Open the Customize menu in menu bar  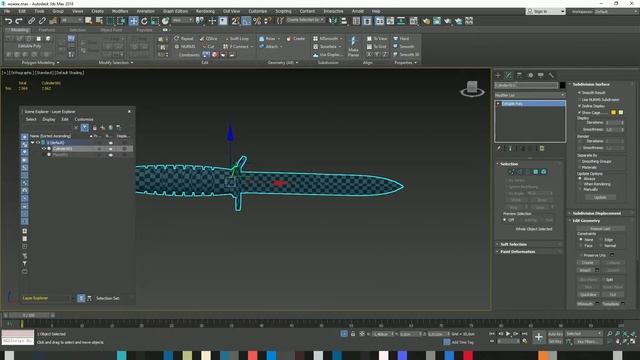(x=258, y=11)
